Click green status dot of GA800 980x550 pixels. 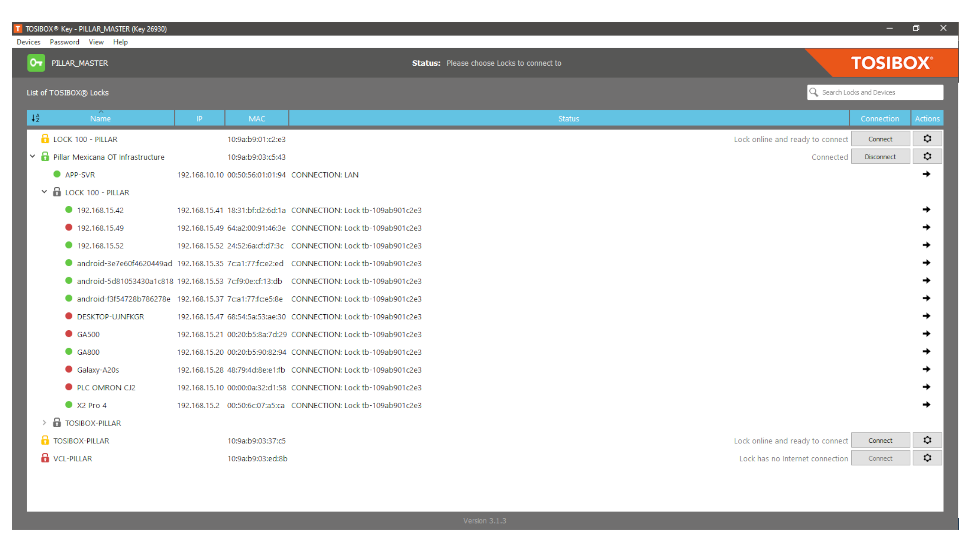coord(69,351)
